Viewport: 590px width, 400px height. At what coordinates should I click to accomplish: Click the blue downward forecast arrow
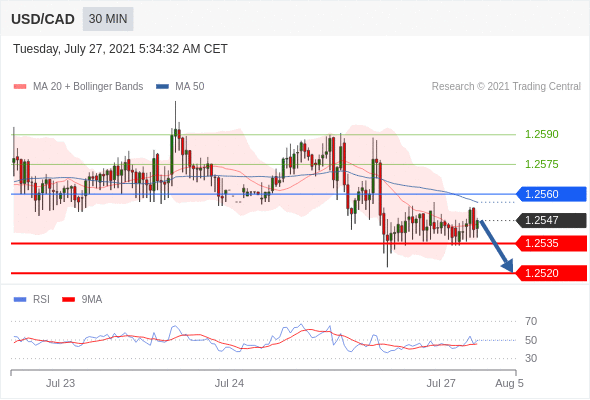point(497,246)
